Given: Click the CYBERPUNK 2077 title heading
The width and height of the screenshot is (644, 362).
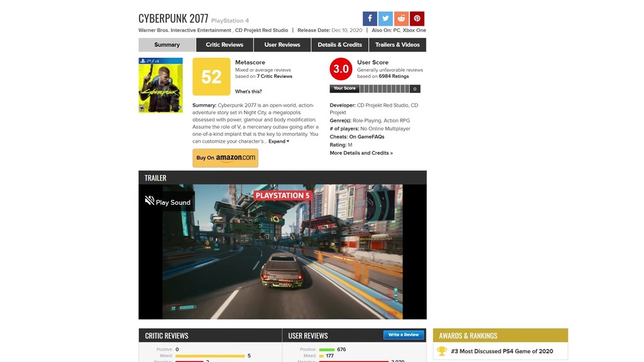Looking at the screenshot, I should click(174, 18).
